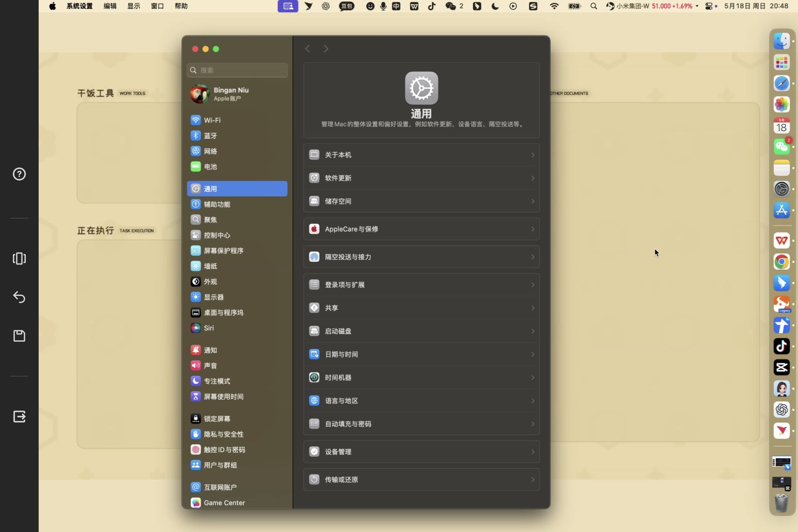
Task: Toggle Do Not Disturb moon in menu bar
Action: coord(495,6)
